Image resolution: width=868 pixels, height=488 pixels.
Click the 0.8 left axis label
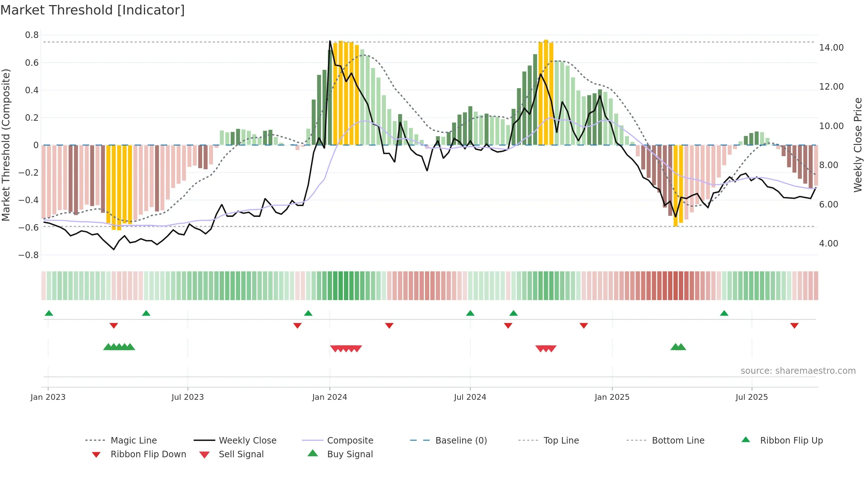(32, 35)
